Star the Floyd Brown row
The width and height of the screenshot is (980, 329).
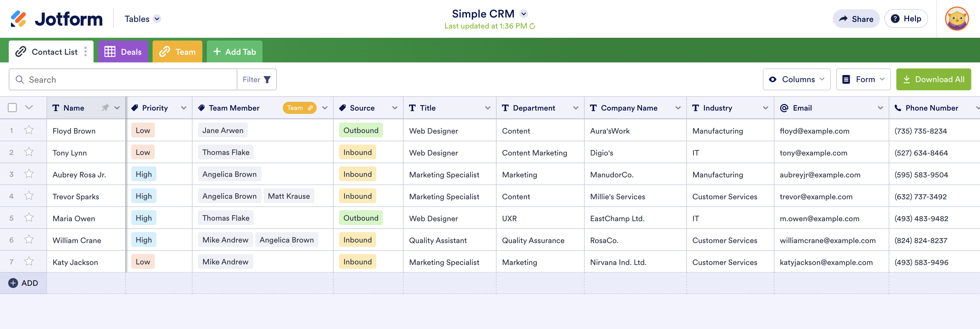[29, 130]
